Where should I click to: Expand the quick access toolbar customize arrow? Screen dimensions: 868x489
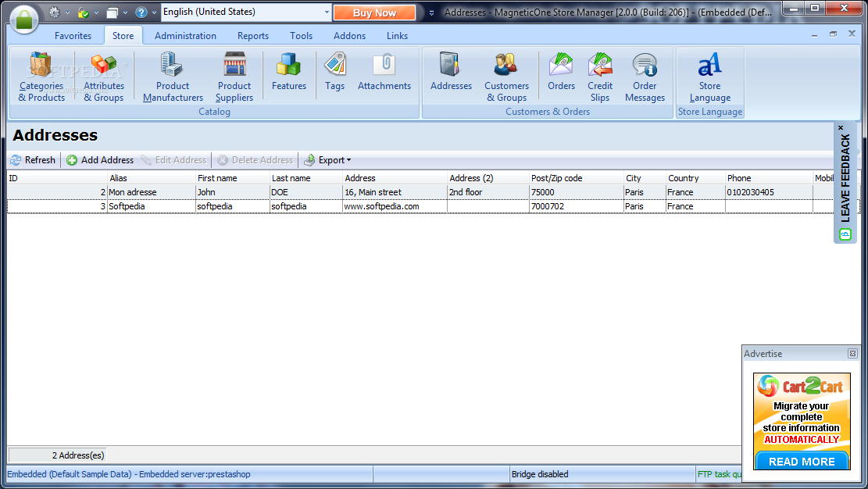coord(432,12)
